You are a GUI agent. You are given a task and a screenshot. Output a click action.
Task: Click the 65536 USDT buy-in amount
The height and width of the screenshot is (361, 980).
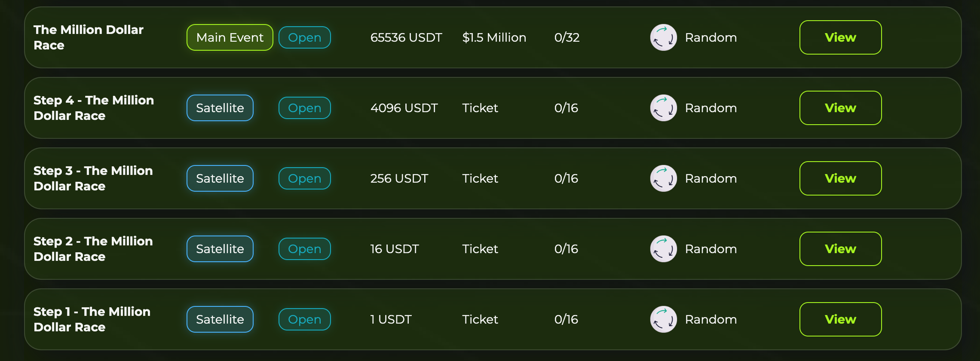[x=406, y=37]
